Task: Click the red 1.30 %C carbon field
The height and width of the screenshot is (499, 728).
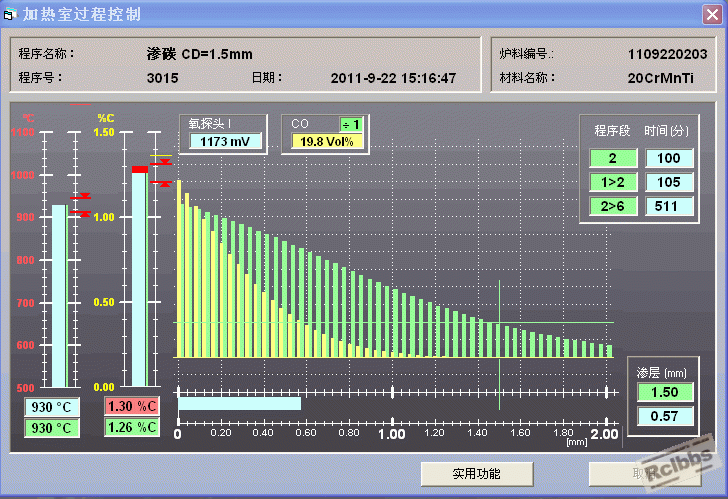Action: [132, 407]
